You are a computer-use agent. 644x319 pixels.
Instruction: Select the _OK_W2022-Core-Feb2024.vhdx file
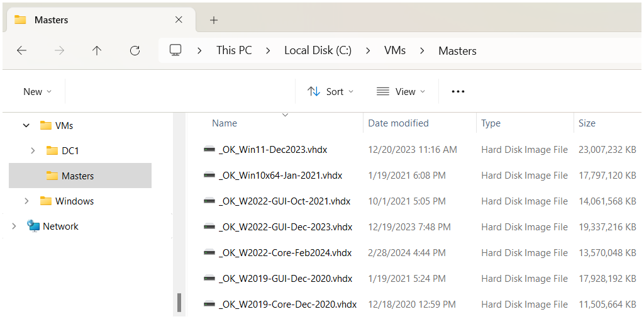tap(285, 252)
